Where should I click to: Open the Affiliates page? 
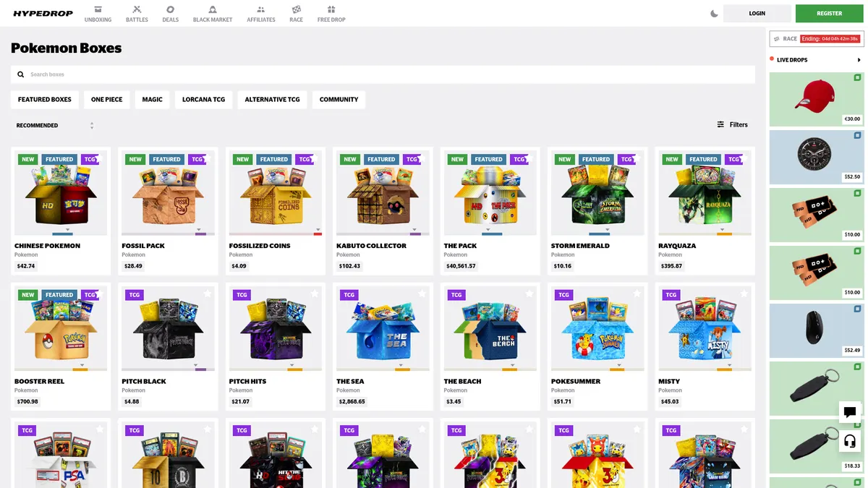coord(261,14)
